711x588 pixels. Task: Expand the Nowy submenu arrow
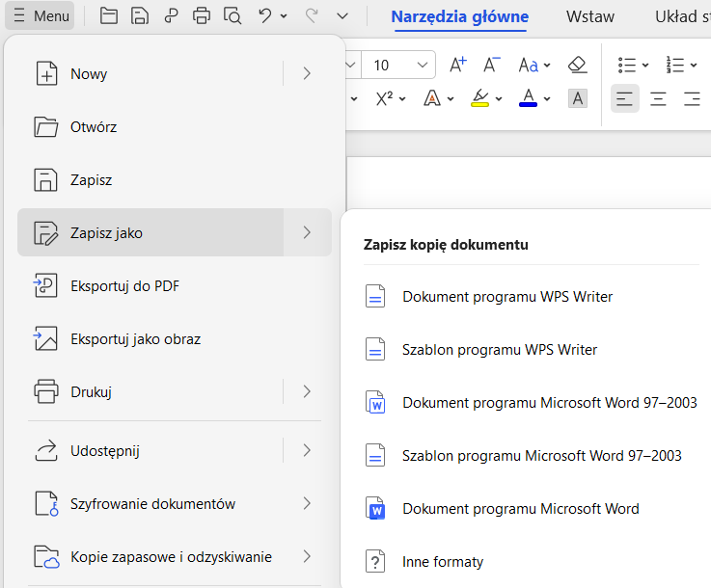coord(307,73)
